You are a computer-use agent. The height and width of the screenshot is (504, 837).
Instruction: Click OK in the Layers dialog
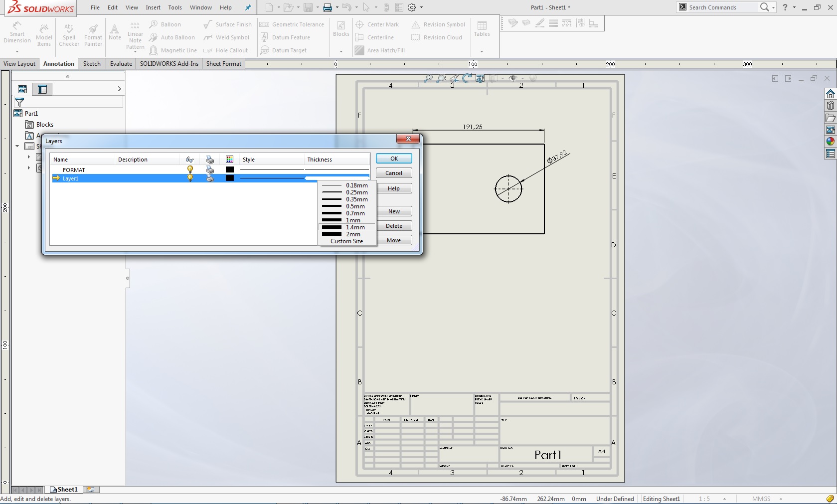(x=394, y=159)
